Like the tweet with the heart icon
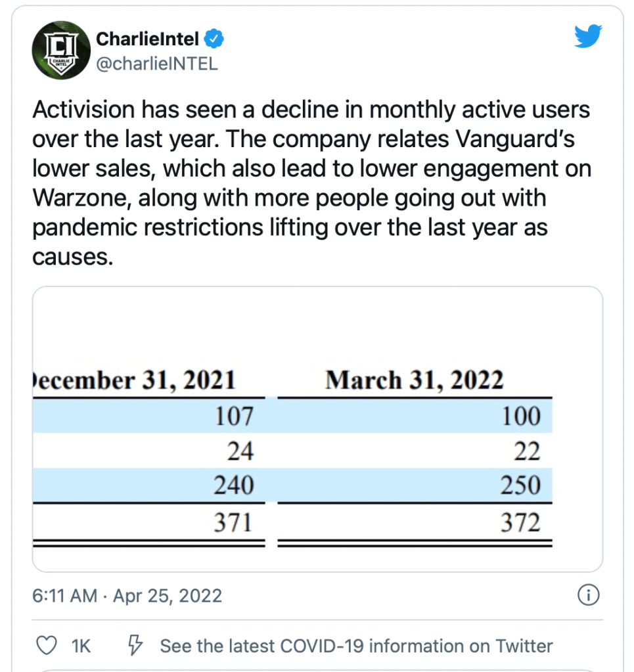 (46, 646)
